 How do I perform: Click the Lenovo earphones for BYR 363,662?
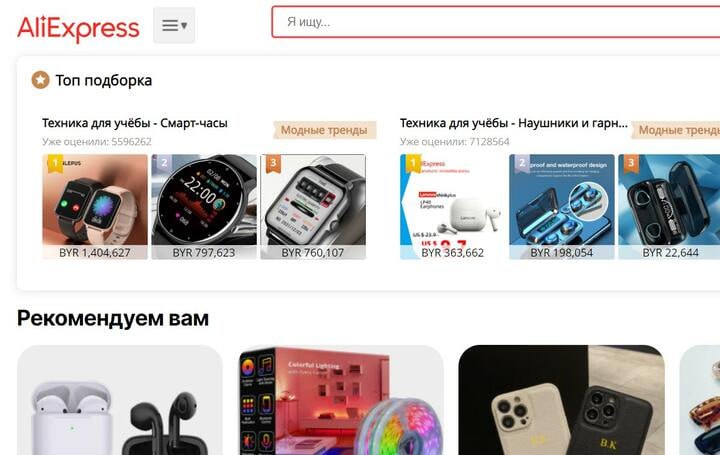(x=453, y=207)
